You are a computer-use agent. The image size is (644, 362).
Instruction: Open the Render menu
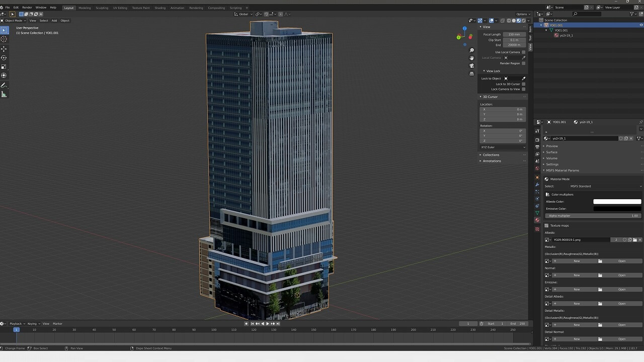click(x=27, y=8)
